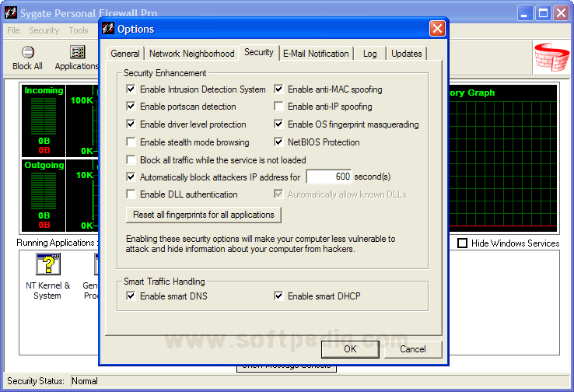574x392 pixels.
Task: Switch to the Log tab
Action: pyautogui.click(x=369, y=54)
